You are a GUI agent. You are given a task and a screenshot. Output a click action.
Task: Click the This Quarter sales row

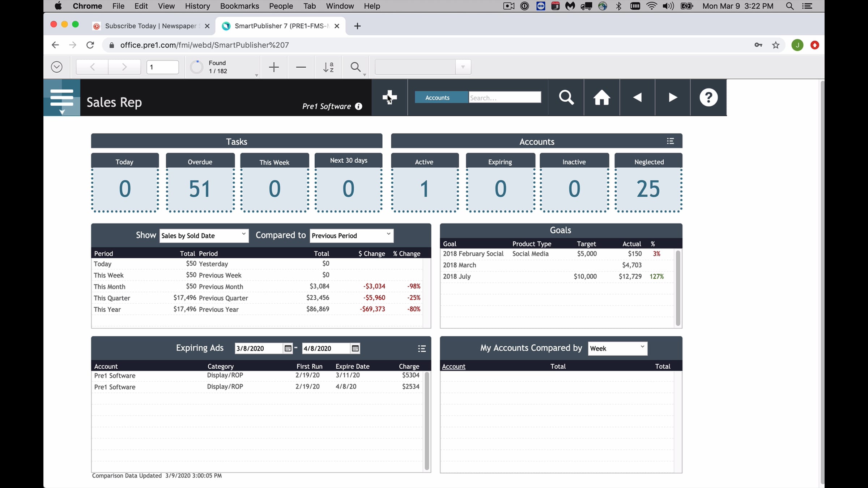[x=257, y=298]
